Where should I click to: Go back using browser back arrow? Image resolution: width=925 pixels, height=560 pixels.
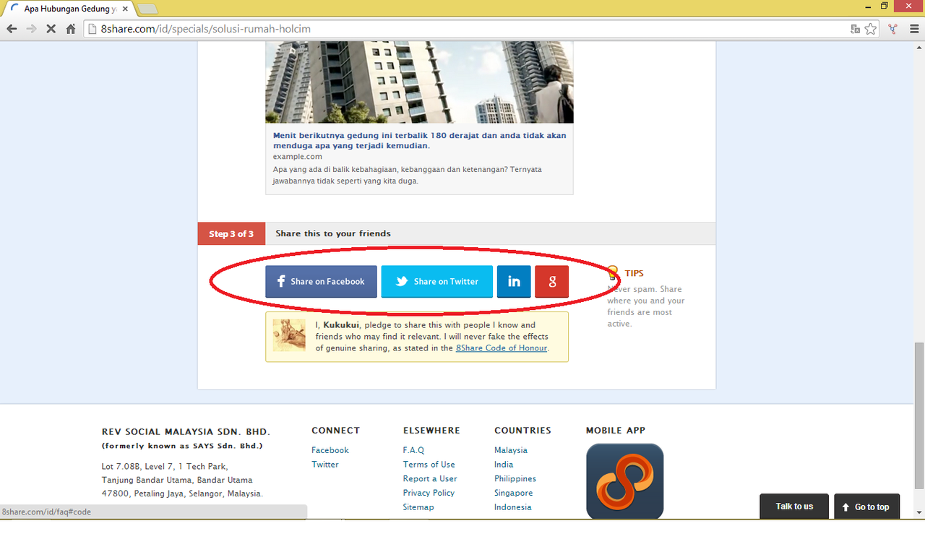click(12, 29)
